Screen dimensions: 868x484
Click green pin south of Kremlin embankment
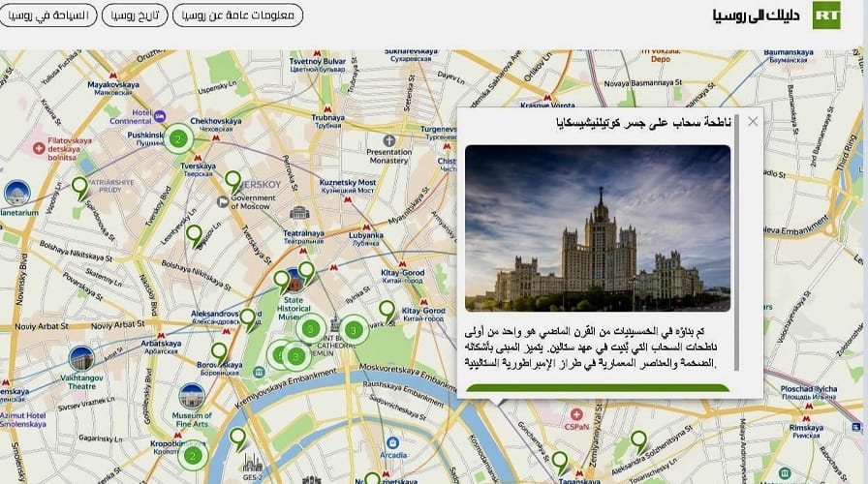(x=237, y=439)
